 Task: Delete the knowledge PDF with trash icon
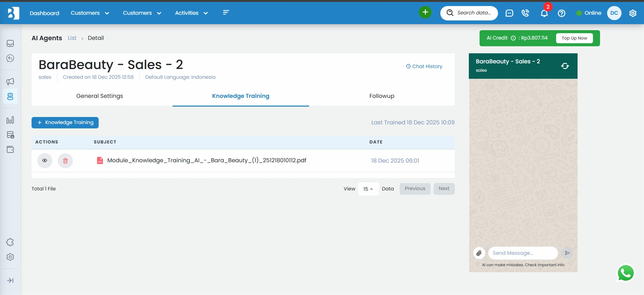[x=65, y=161]
